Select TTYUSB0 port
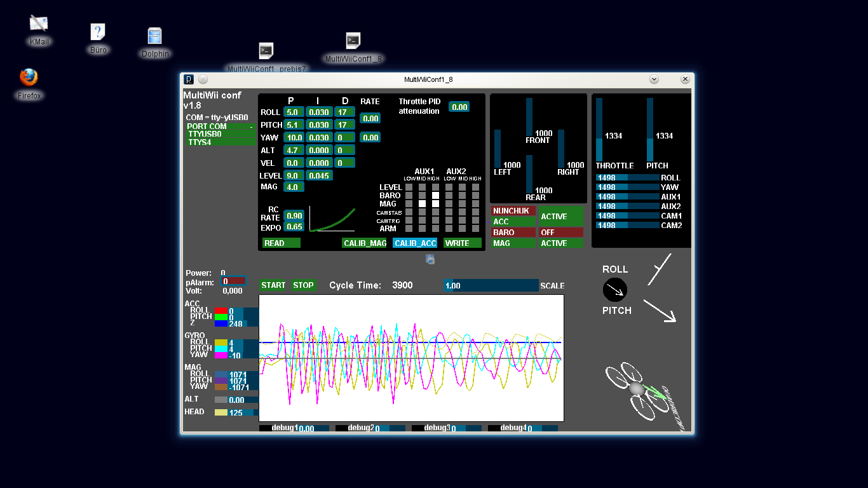Screen dimensions: 868x488 [221, 135]
